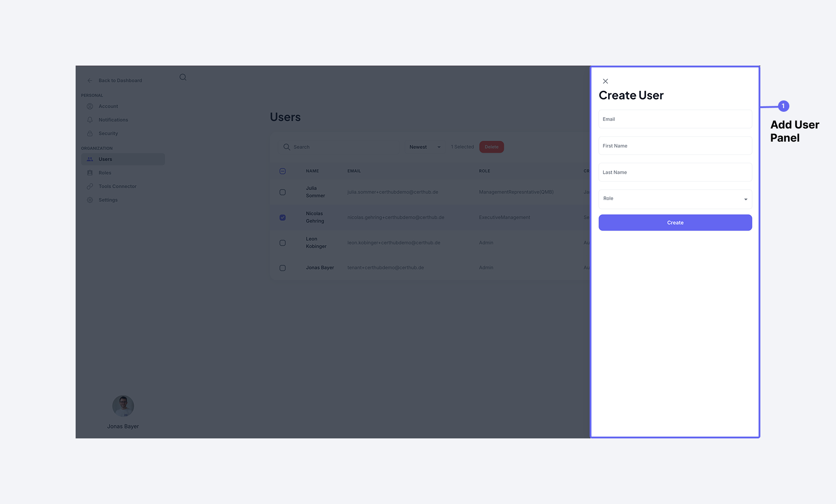This screenshot has width=836, height=504.
Task: Select the Users icon in sidebar
Action: tap(90, 159)
